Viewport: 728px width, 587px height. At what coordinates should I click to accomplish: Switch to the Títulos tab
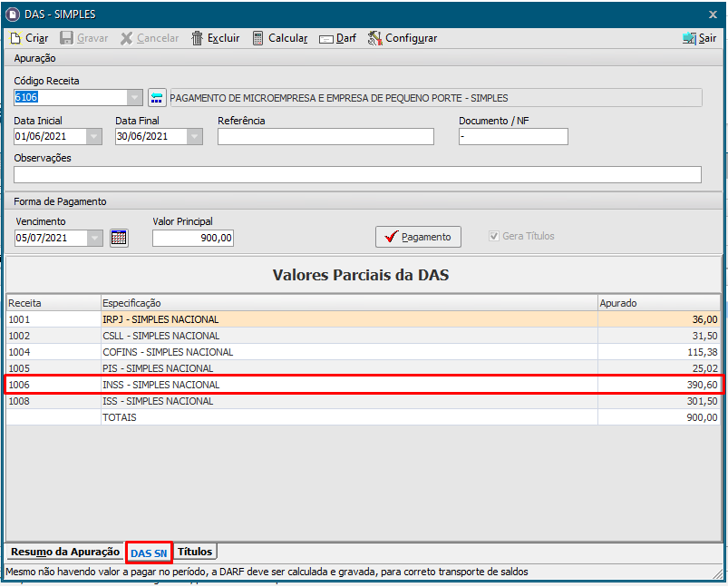pos(195,552)
